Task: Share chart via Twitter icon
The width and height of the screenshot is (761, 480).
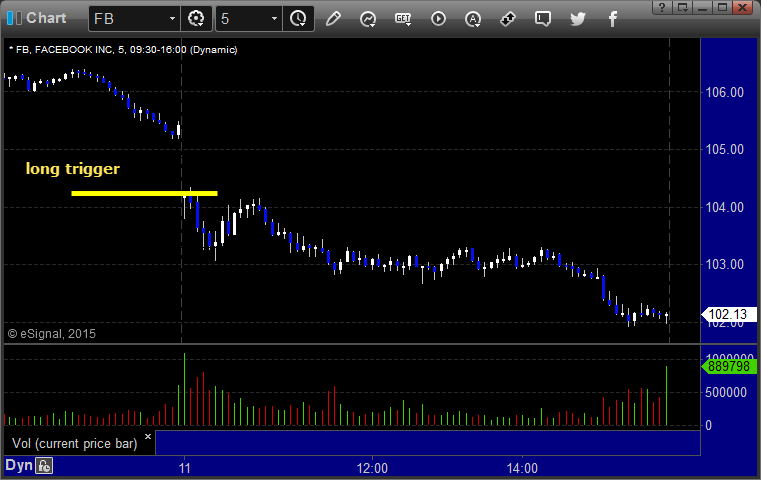Action: point(578,19)
